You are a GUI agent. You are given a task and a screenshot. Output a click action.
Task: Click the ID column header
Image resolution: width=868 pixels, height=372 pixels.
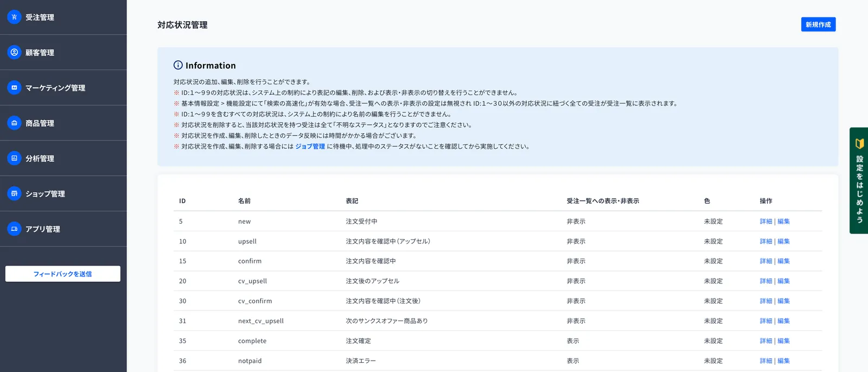click(182, 201)
